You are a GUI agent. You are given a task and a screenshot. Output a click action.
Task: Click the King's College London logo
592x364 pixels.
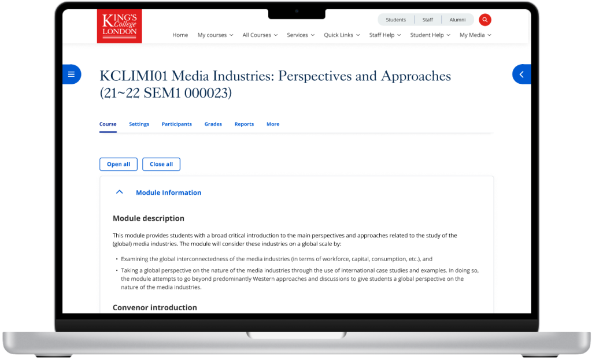point(120,27)
